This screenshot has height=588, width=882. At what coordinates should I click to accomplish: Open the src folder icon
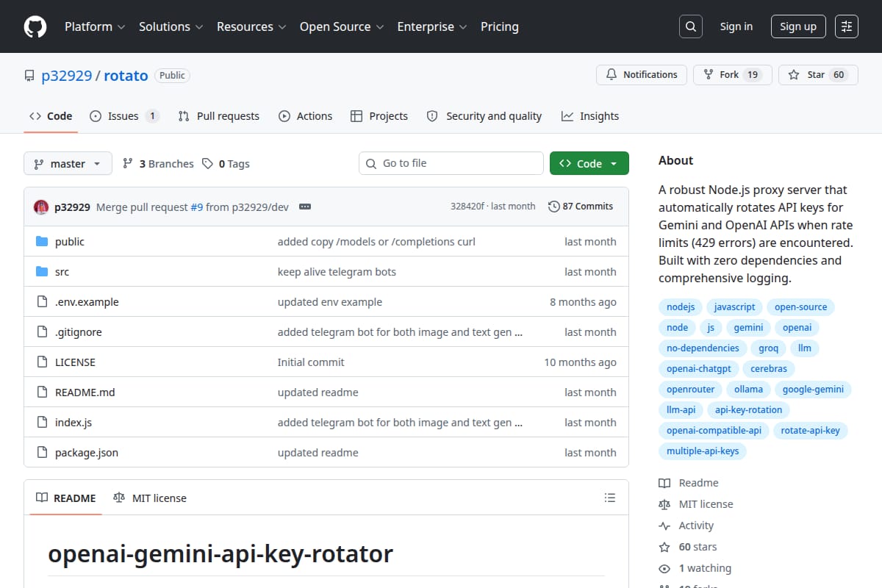(x=42, y=272)
